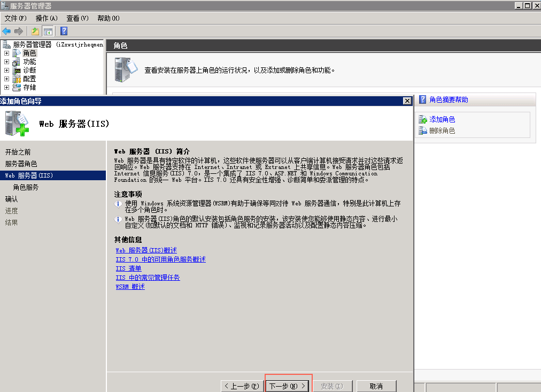Click the 取消 button in wizard
This screenshot has height=392, width=541.
376,386
